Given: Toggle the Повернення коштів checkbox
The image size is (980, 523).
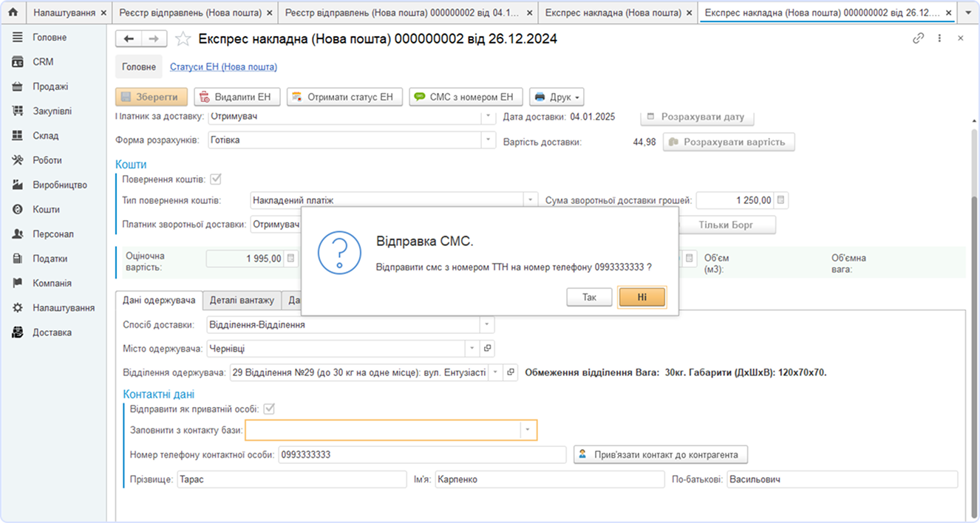Looking at the screenshot, I should [216, 180].
